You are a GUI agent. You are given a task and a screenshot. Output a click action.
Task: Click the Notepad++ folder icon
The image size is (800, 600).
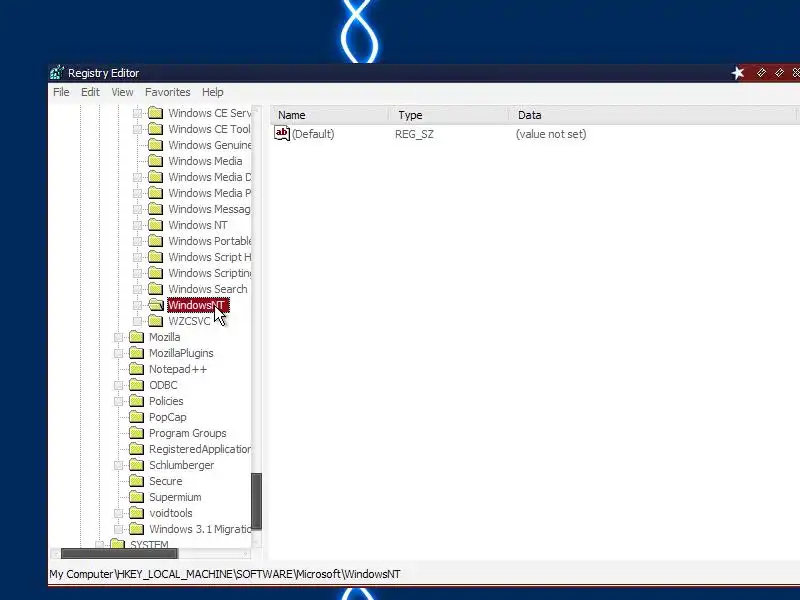136,369
